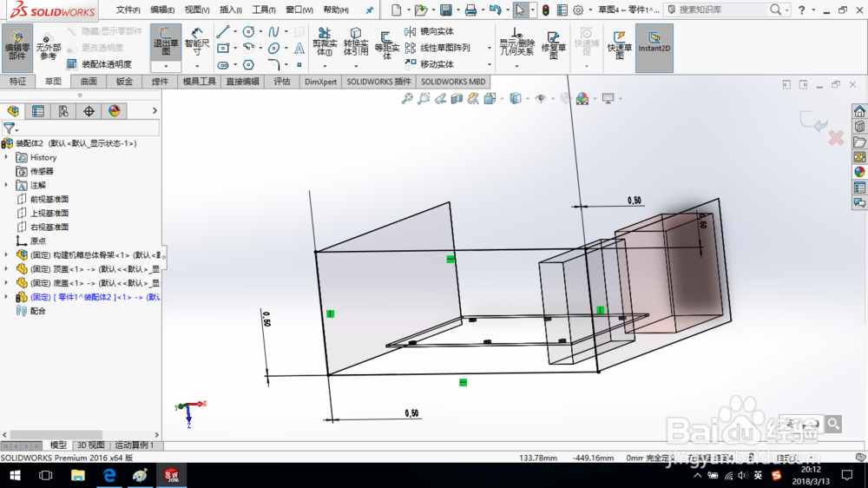Open the feature tree filter dropdown
The width and height of the screenshot is (868, 488).
(x=17, y=130)
